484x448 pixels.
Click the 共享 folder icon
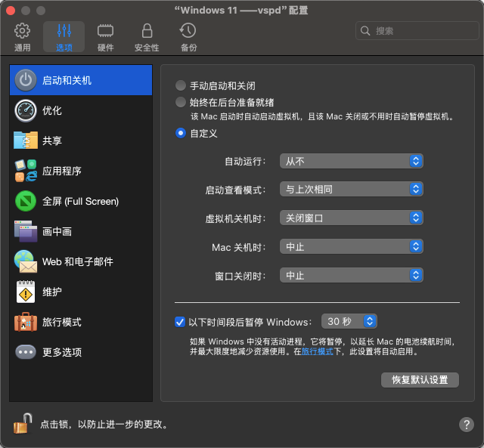tap(26, 141)
